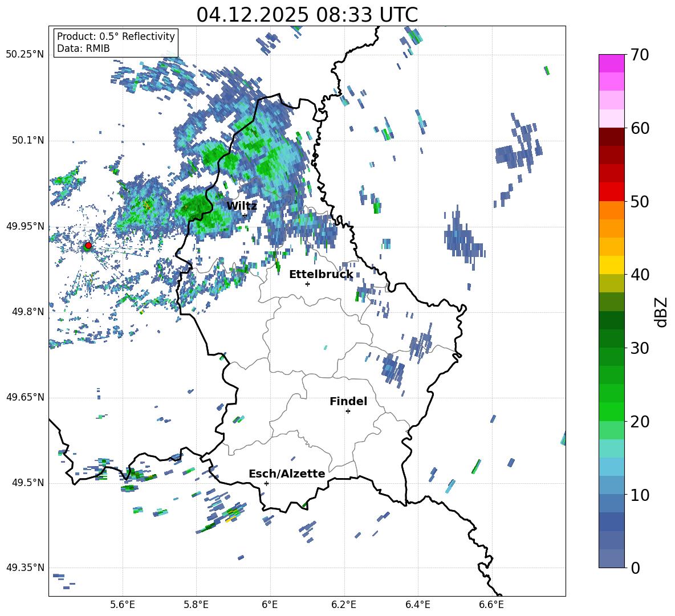
Task: Click the 49.95°N latitude label
Action: click(x=25, y=226)
